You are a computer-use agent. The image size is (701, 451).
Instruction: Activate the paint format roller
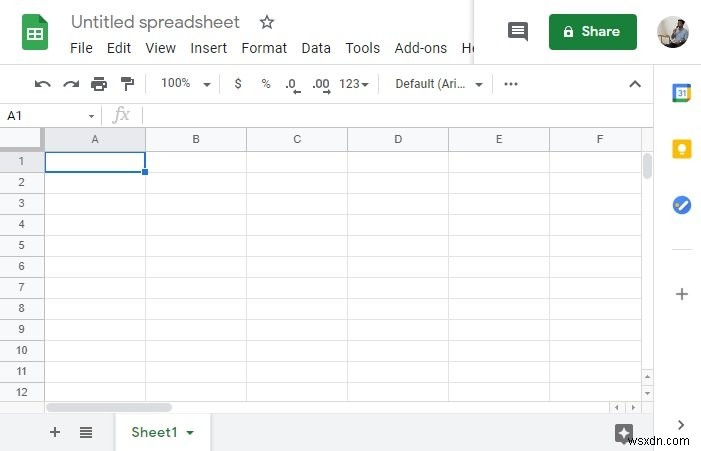[127, 84]
